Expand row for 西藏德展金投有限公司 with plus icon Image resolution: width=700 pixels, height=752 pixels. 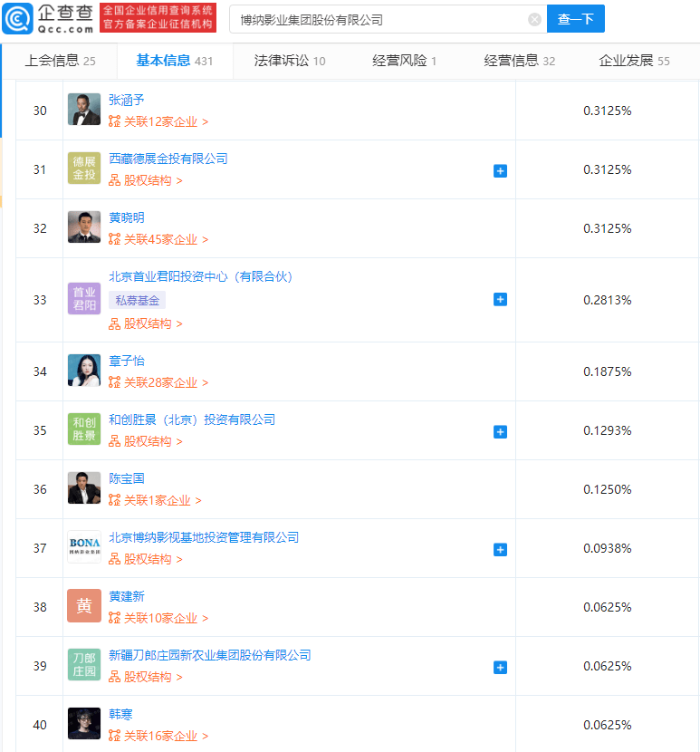coord(500,170)
